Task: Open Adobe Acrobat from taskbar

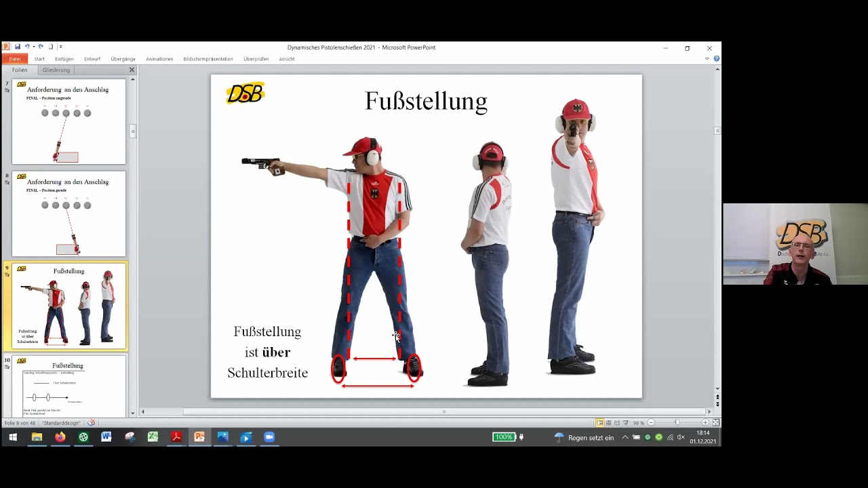Action: (x=176, y=437)
